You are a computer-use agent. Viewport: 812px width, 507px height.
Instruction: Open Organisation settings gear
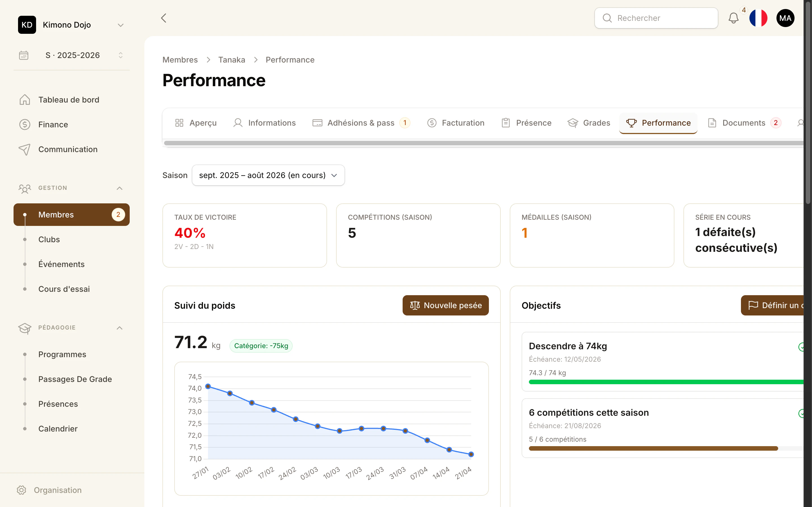click(x=21, y=490)
